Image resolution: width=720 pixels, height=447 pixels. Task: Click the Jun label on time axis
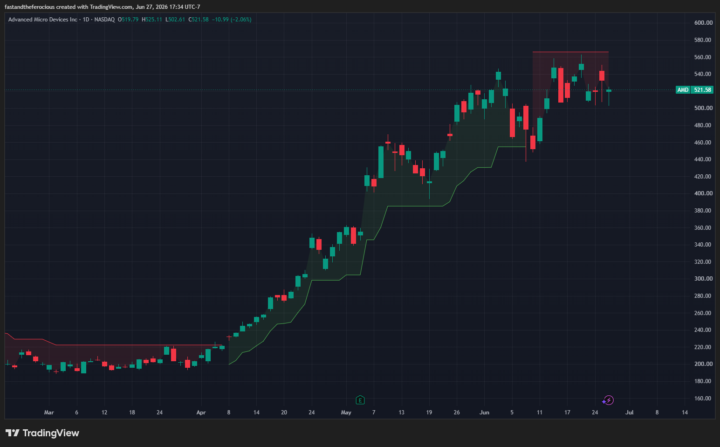(484, 413)
